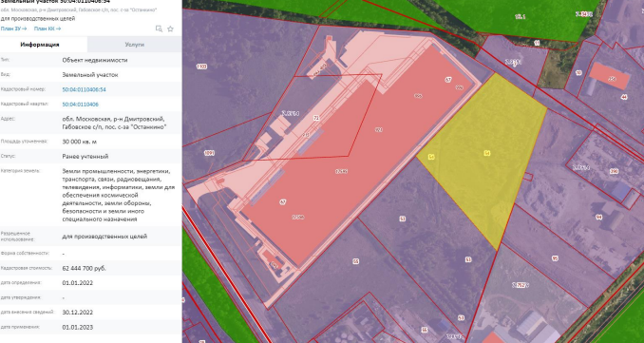Click the cadastral value 62 444 700 руб.
This screenshot has width=644, height=343.
pos(85,268)
